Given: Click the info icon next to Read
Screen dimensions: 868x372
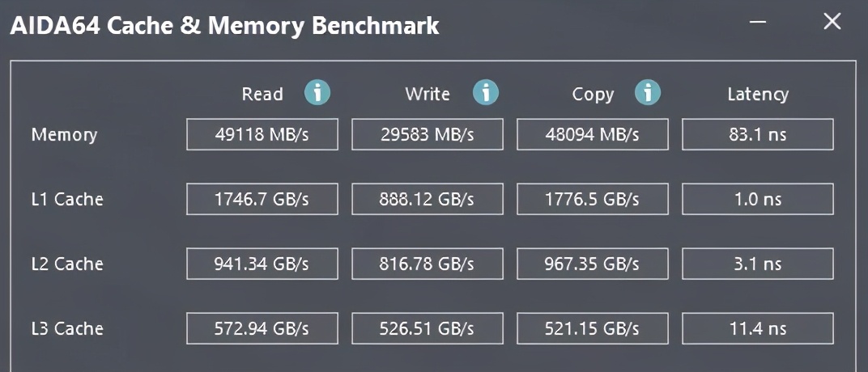Looking at the screenshot, I should coord(317,92).
